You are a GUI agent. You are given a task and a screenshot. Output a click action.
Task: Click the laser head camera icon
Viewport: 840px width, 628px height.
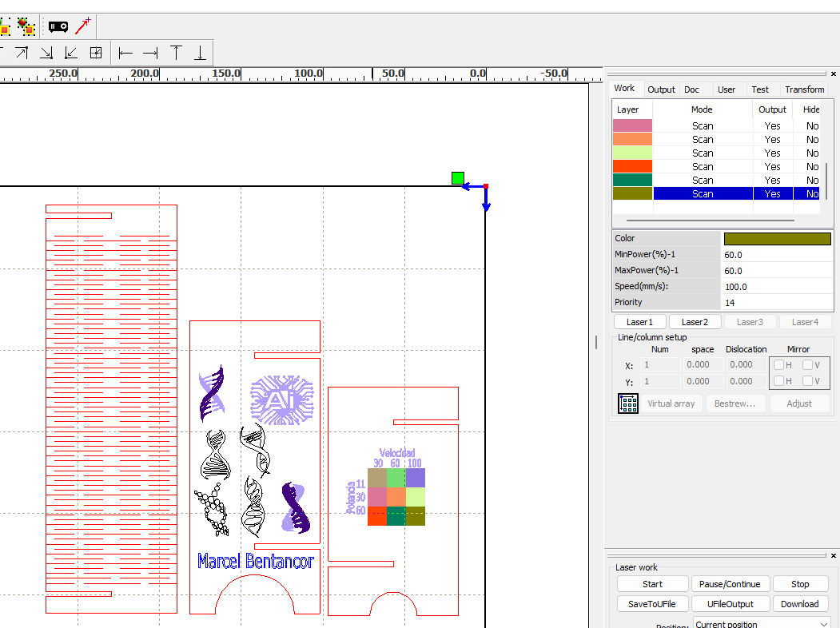tap(58, 26)
